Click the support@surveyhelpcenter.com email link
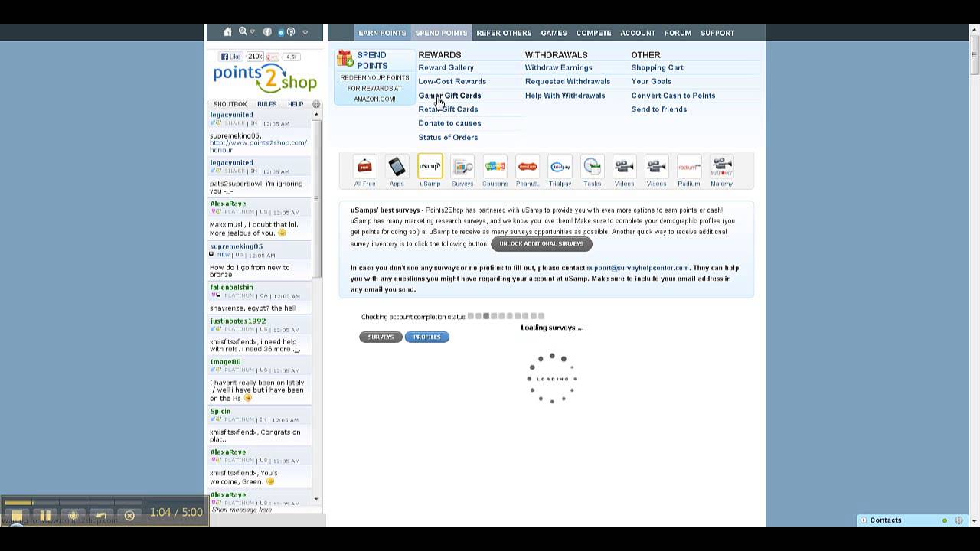This screenshot has height=551, width=980. [x=638, y=268]
